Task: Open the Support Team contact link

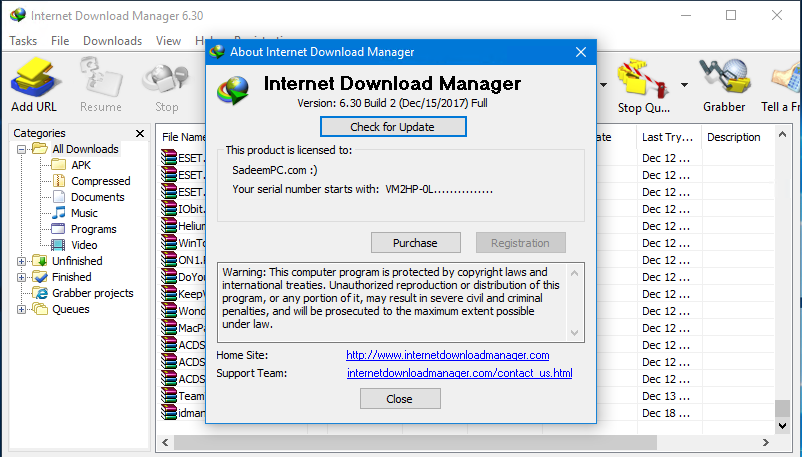Action: coord(459,373)
